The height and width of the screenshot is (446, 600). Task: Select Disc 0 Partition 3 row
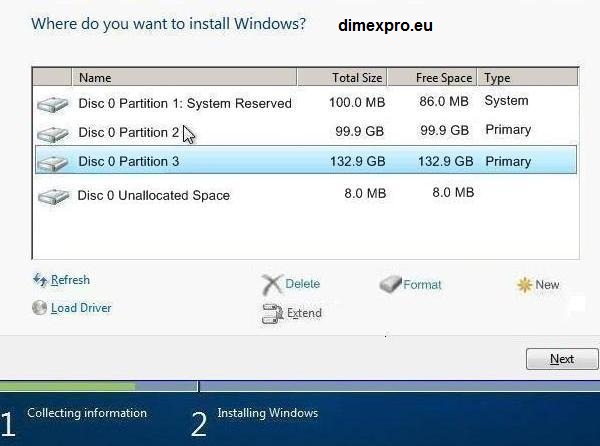[305, 160]
